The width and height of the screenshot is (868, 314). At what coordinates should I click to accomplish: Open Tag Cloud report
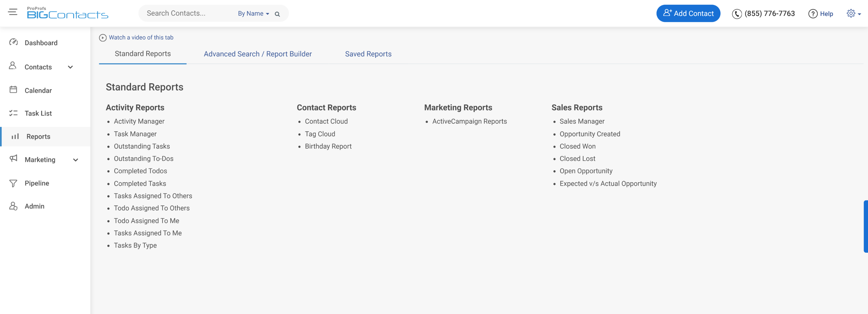click(x=320, y=134)
